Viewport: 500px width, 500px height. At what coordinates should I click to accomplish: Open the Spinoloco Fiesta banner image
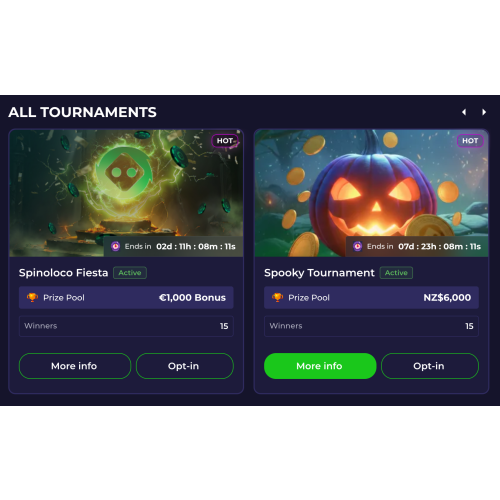click(126, 193)
